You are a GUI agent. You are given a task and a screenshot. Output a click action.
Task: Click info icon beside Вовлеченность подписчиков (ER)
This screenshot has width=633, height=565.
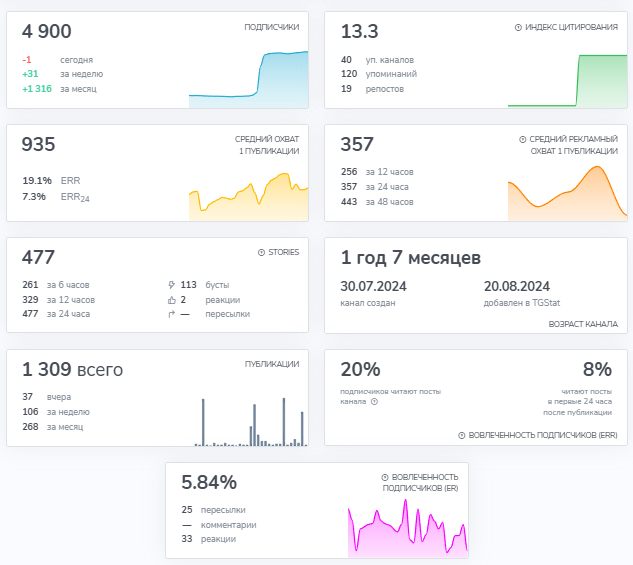pyautogui.click(x=385, y=477)
